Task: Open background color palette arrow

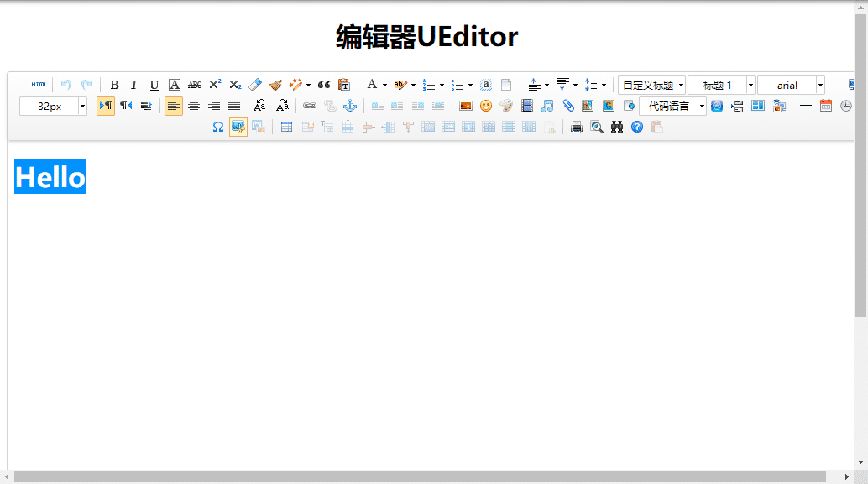Action: click(x=414, y=86)
